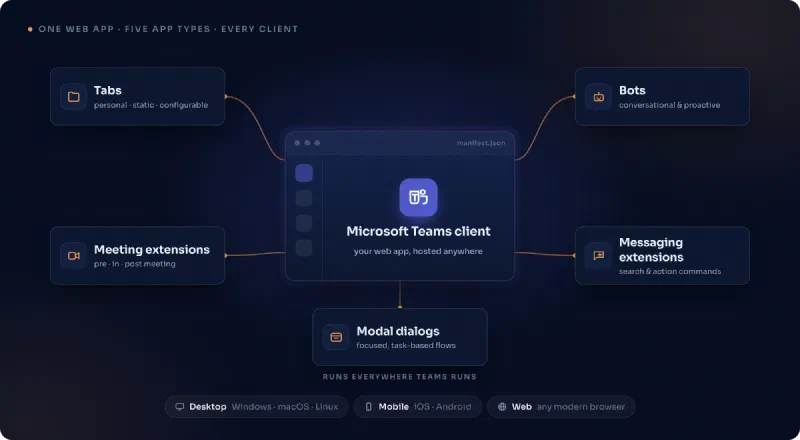Click 'your web app, hosted anywhere' text

coord(418,251)
